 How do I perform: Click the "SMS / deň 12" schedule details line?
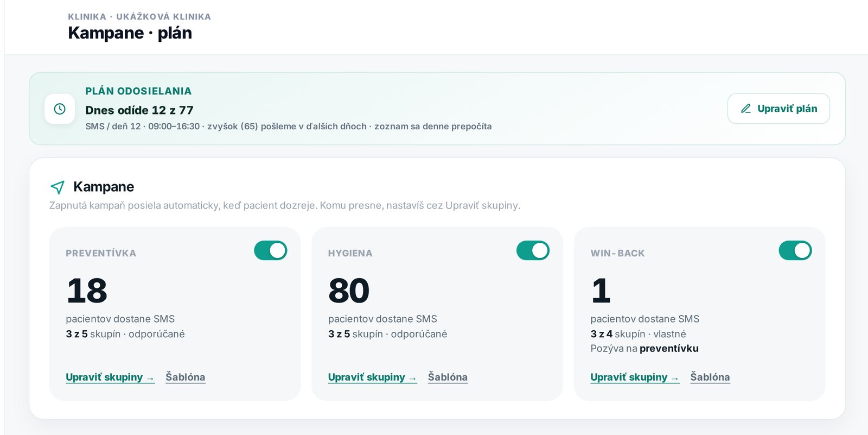(x=289, y=127)
